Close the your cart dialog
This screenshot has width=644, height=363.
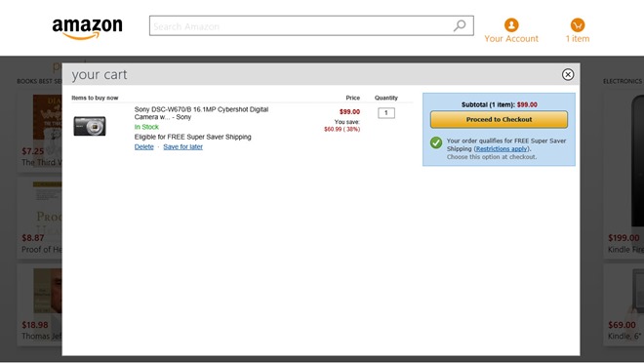pos(568,74)
